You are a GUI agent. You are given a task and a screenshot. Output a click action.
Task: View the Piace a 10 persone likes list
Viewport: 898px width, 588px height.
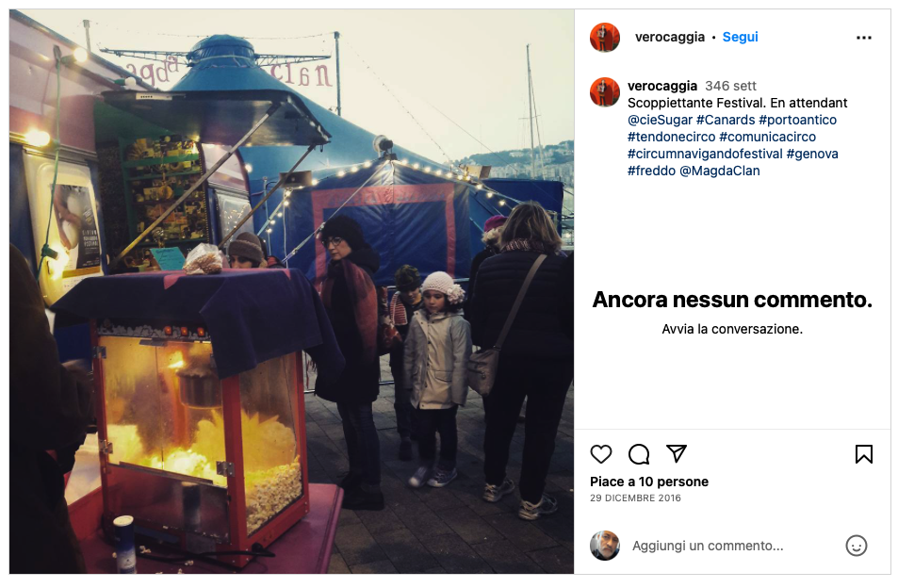tap(649, 482)
